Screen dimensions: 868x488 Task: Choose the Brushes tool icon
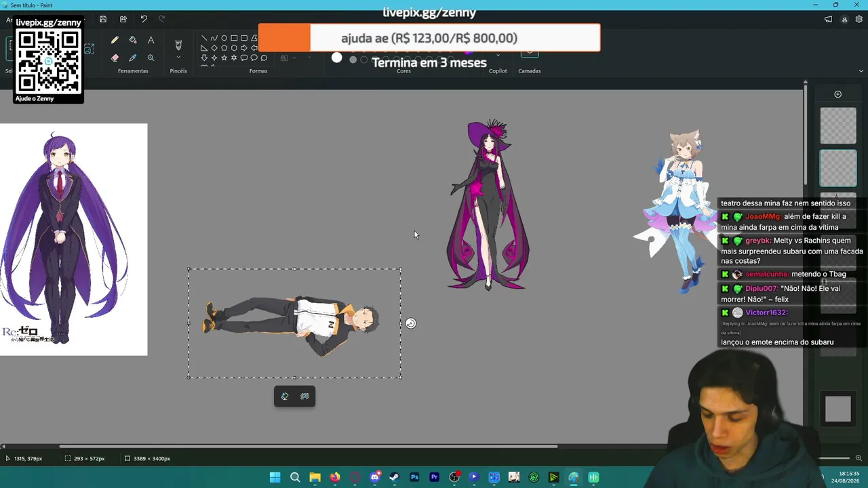point(178,45)
